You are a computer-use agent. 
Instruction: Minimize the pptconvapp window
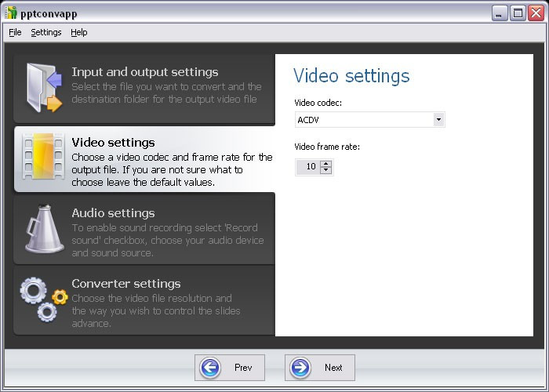pyautogui.click(x=500, y=13)
